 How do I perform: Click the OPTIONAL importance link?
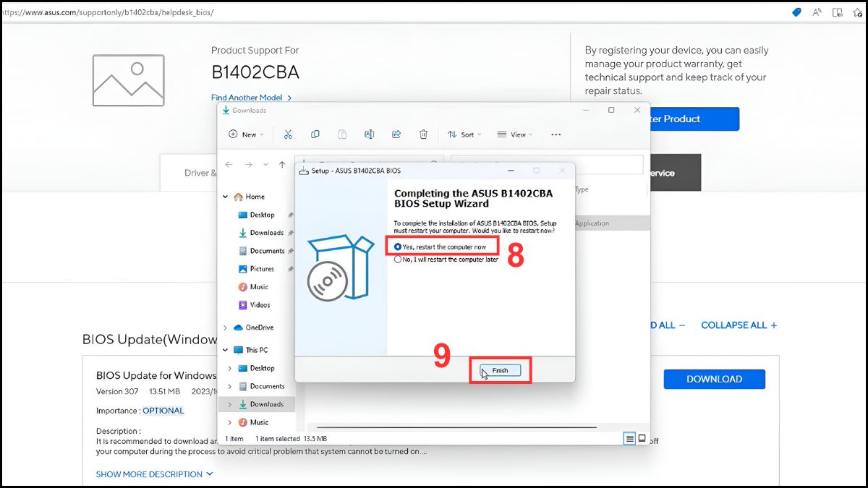click(x=163, y=411)
